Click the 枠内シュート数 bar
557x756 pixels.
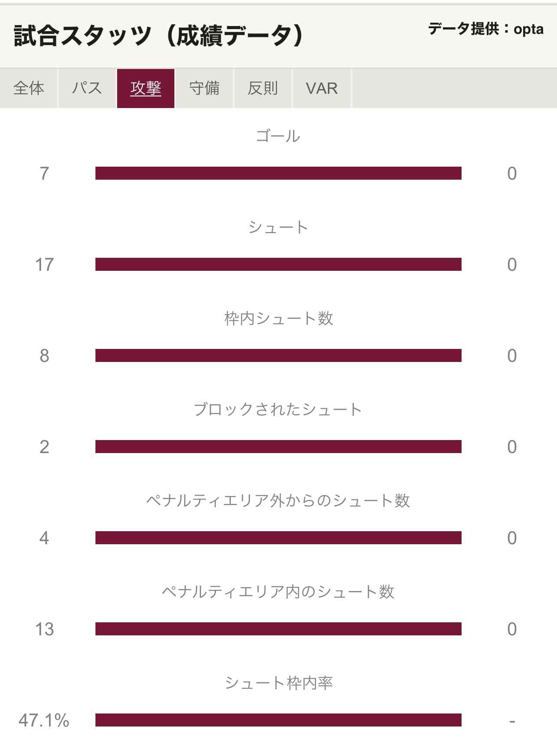[278, 355]
